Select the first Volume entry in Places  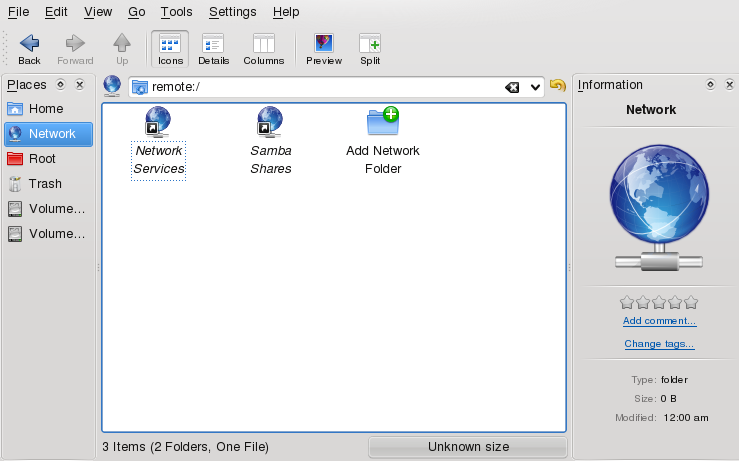tap(48, 209)
